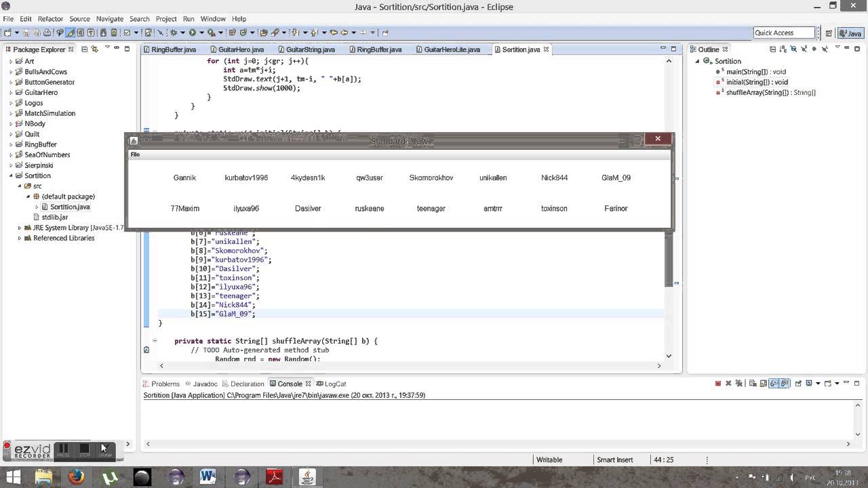Viewport: 868px width, 488px height.
Task: Click the Last Edit Location toolbar icon
Action: (x=334, y=33)
